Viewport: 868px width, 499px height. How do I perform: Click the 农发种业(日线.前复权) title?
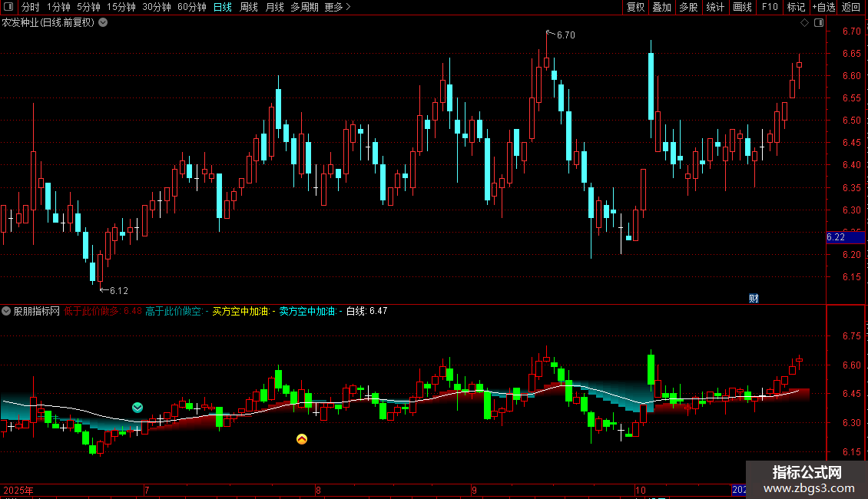pos(48,23)
